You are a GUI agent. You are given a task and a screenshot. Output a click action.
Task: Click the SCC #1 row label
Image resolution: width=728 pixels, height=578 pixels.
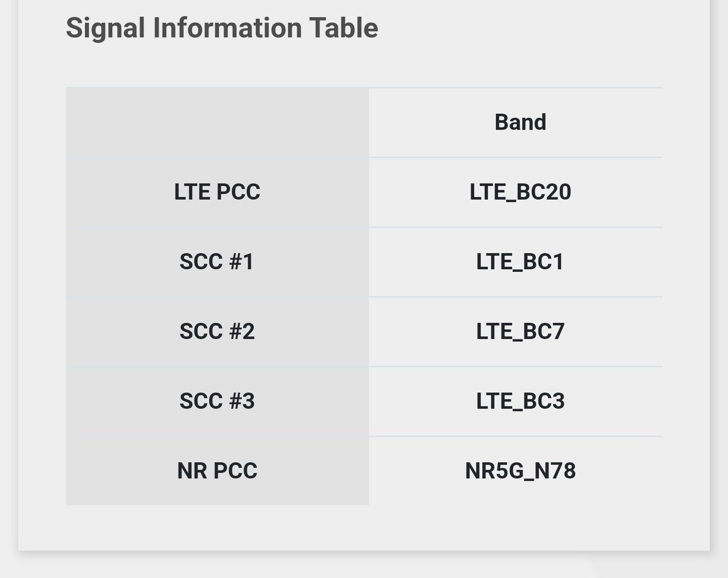217,262
